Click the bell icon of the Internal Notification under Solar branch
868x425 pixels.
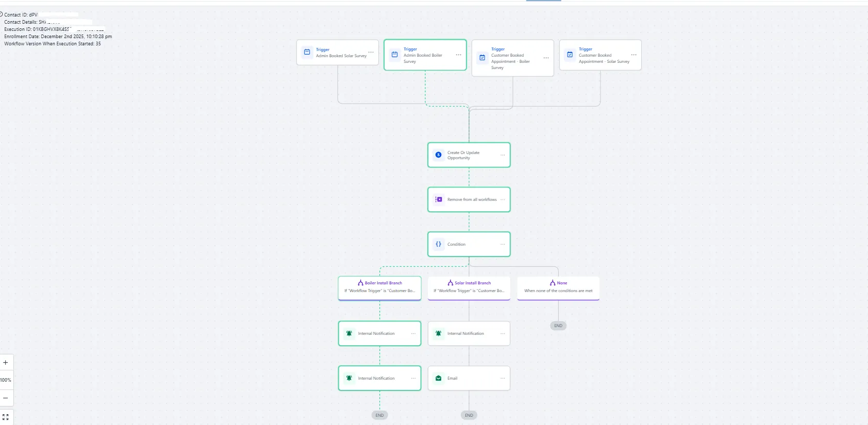pyautogui.click(x=438, y=333)
